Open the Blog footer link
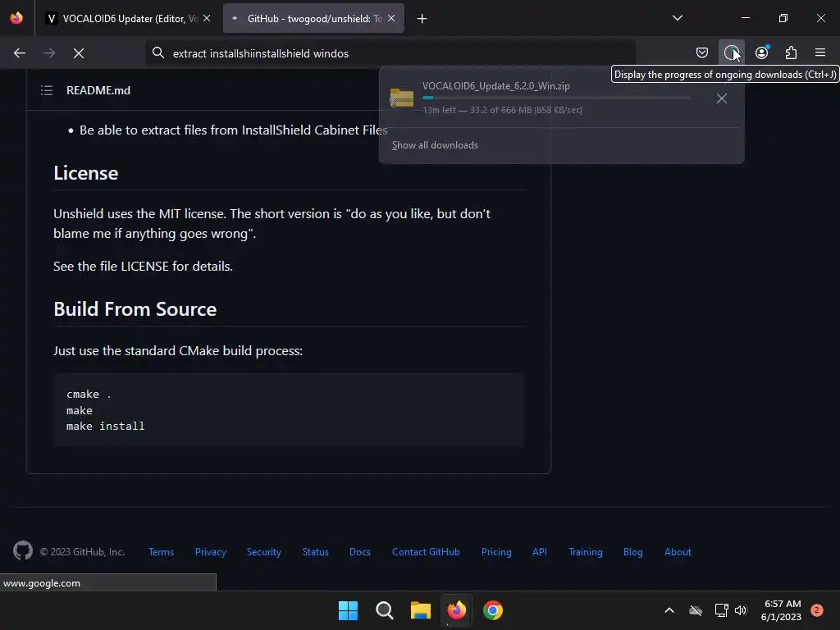 tap(632, 552)
